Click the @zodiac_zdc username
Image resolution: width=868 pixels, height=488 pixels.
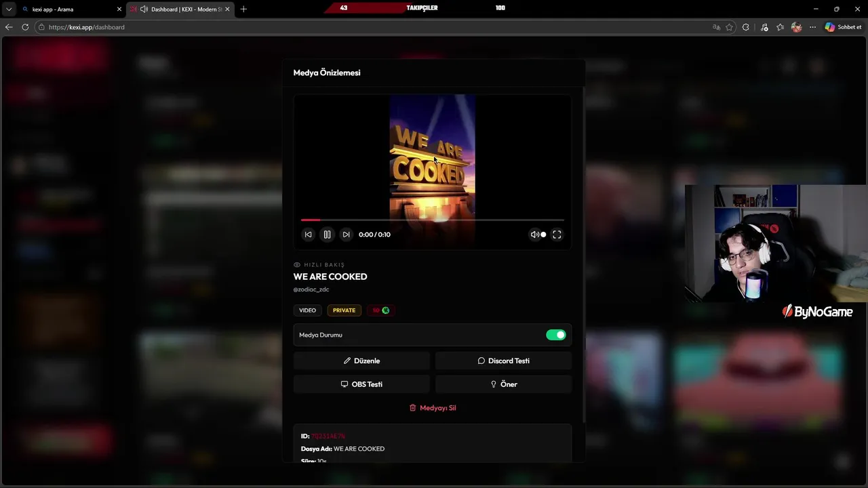[311, 289]
